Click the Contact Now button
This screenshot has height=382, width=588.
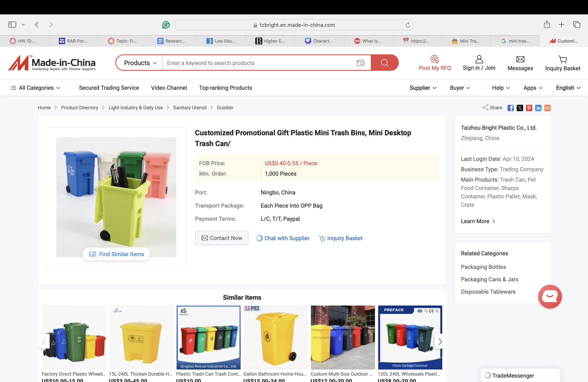tap(222, 238)
